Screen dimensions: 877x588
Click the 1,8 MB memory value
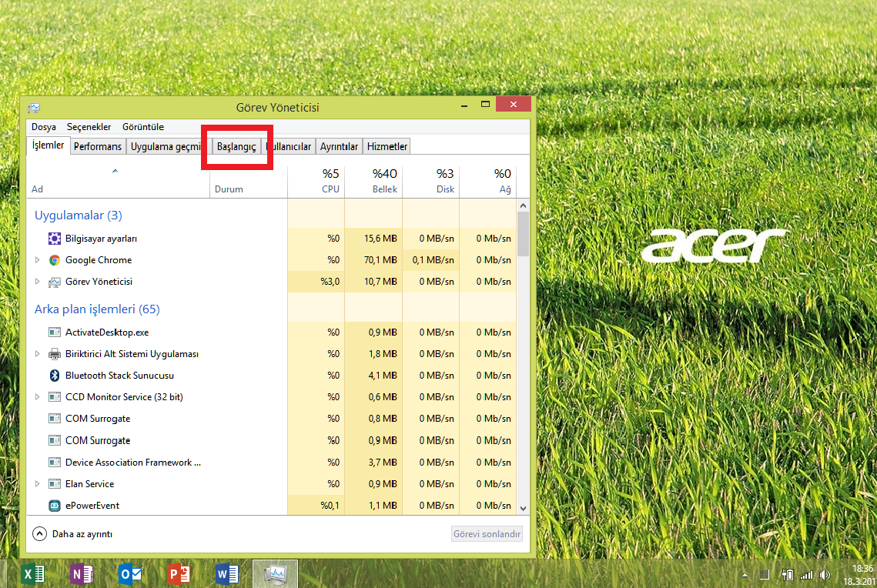click(383, 354)
